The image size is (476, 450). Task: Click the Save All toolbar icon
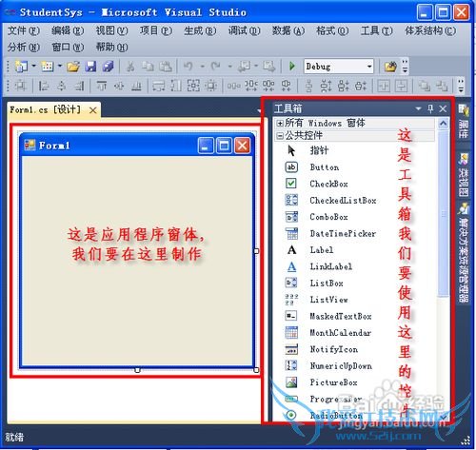pyautogui.click(x=109, y=67)
